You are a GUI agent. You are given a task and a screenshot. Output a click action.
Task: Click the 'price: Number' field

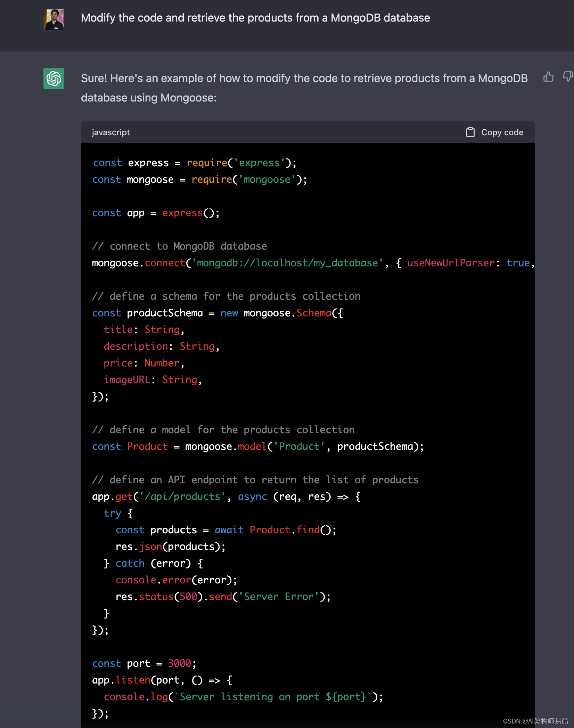point(144,363)
